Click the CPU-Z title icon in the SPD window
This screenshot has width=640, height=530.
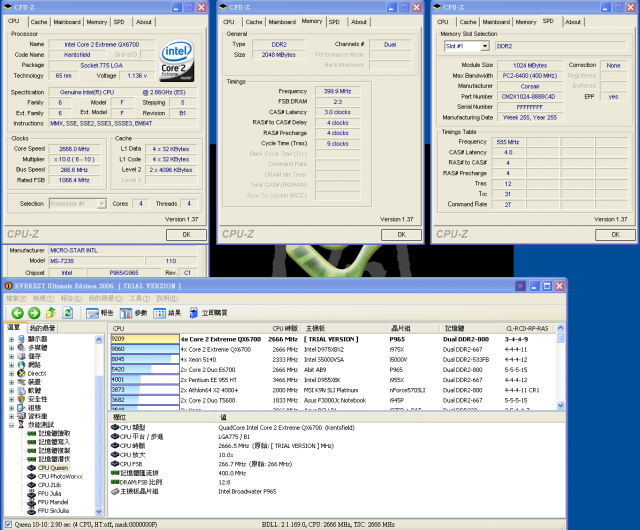pyautogui.click(x=437, y=7)
